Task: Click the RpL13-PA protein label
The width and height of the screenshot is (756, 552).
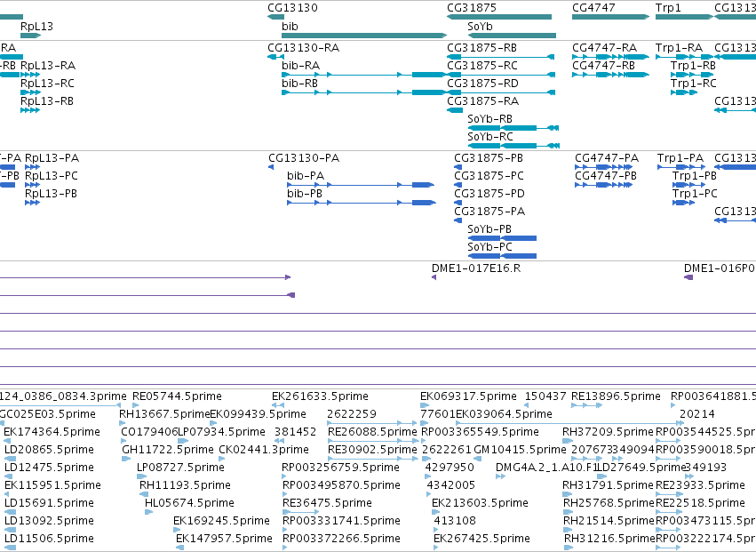Action: pyautogui.click(x=52, y=158)
